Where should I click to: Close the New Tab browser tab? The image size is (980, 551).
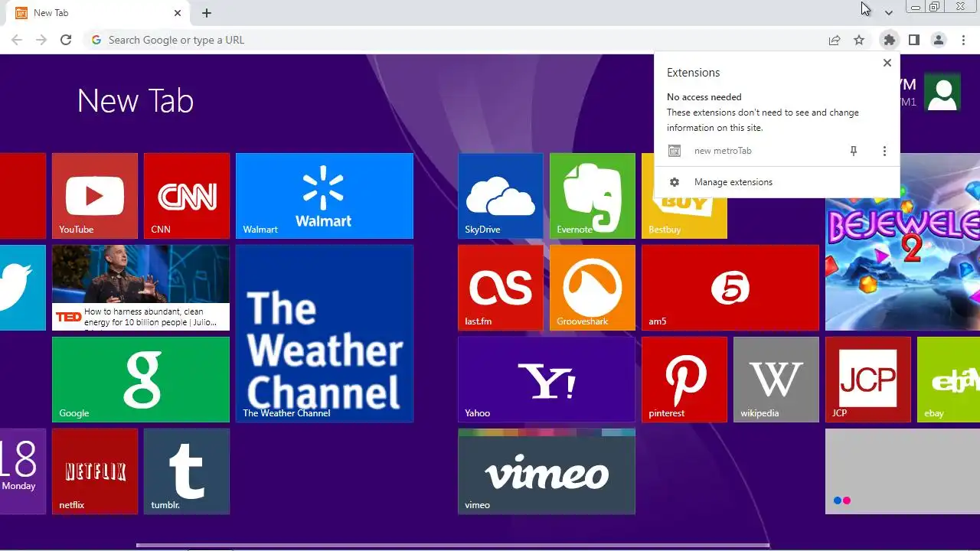(x=178, y=13)
